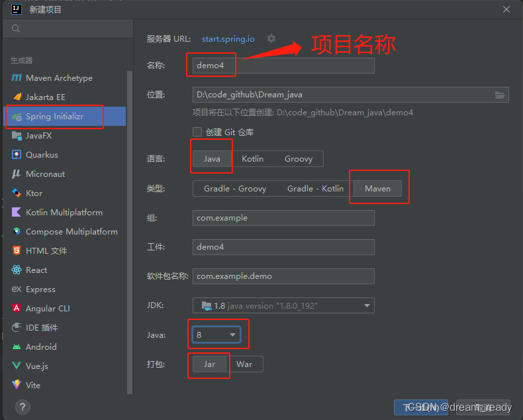The width and height of the screenshot is (523, 420).
Task: Select Vite from the list
Action: [65, 386]
